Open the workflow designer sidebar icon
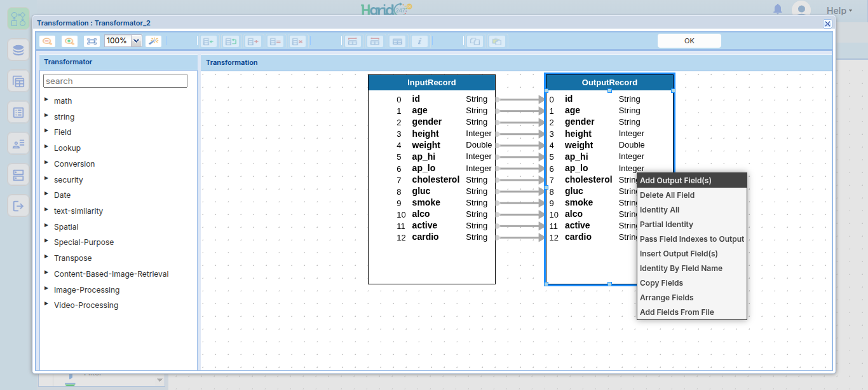868x390 pixels. [x=18, y=18]
